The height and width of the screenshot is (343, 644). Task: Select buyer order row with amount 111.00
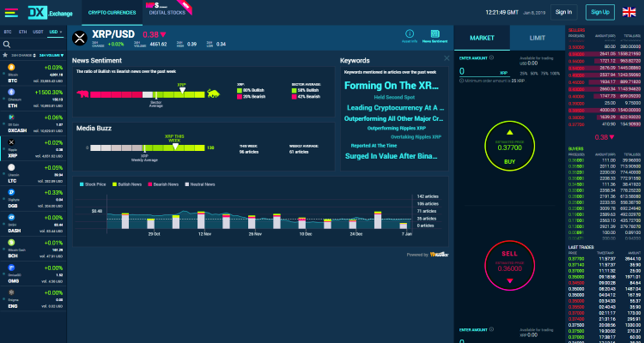tap(605, 160)
